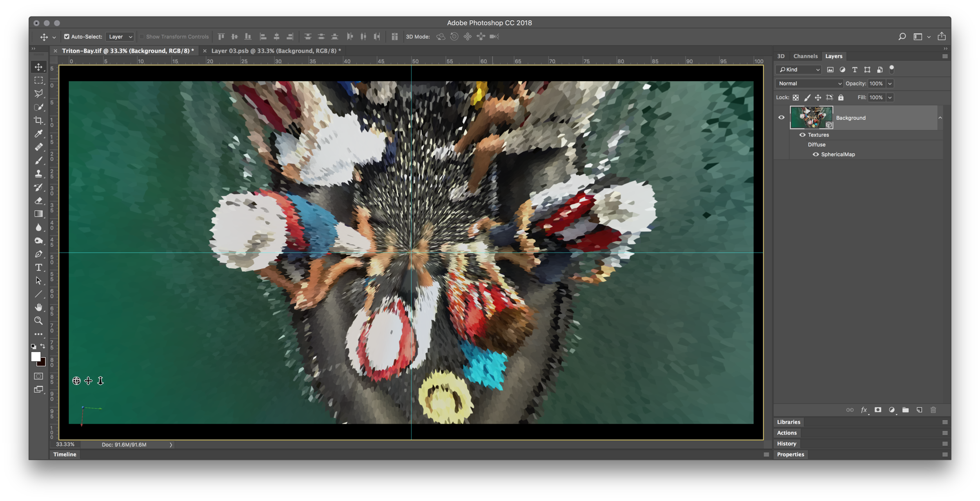
Task: Expand the Properties panel
Action: (790, 454)
